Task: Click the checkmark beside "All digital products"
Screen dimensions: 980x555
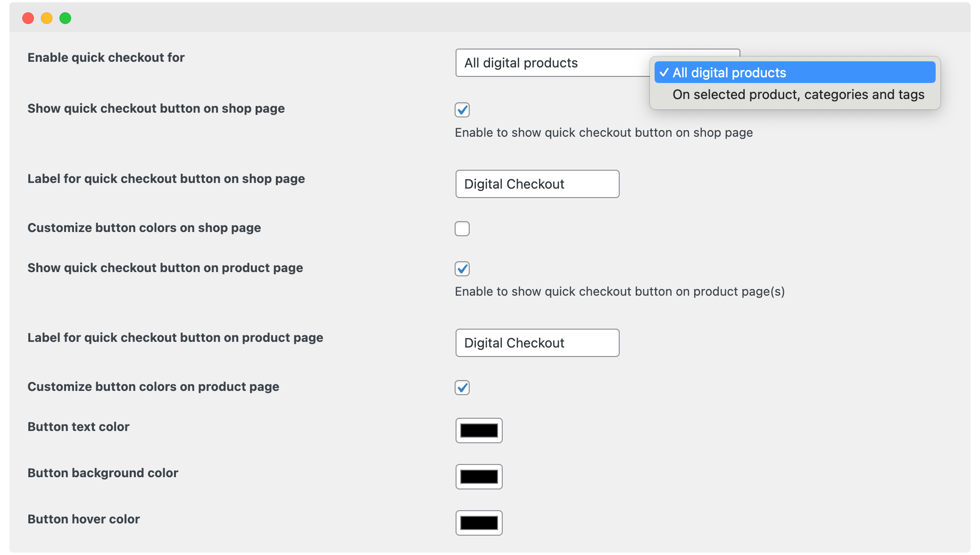Action: pyautogui.click(x=664, y=72)
